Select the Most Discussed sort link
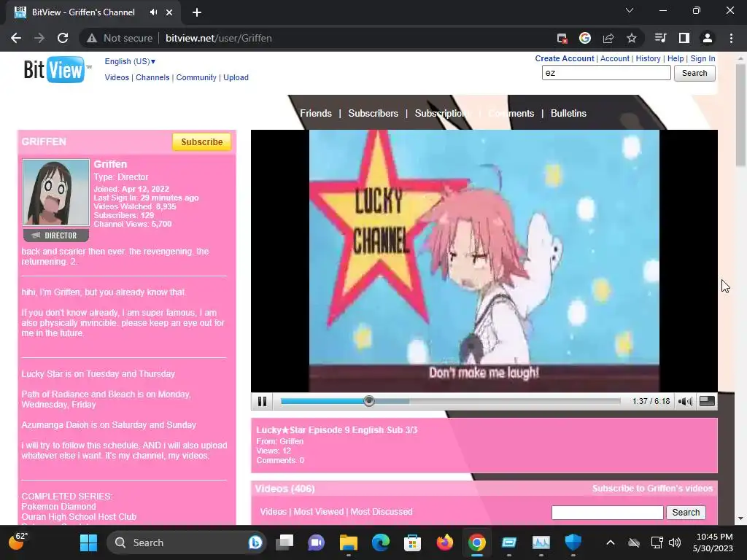Viewport: 747px width, 560px height. (381, 511)
